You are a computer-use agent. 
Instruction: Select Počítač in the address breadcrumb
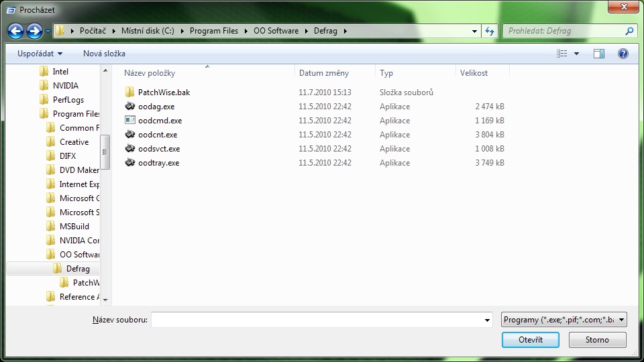click(93, 31)
